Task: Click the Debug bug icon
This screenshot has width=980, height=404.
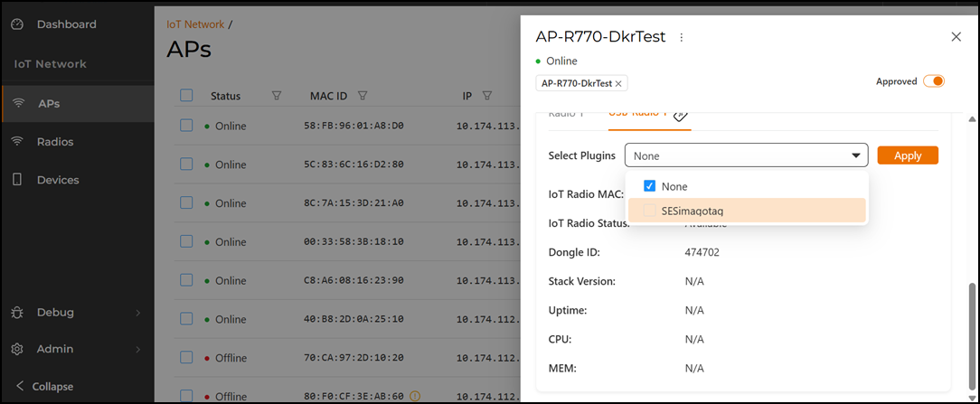Action: coord(17,312)
